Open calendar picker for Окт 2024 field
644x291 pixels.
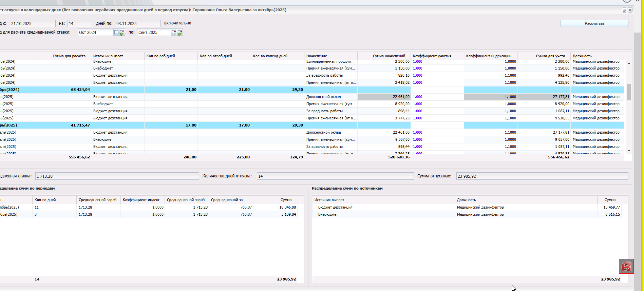(x=116, y=32)
